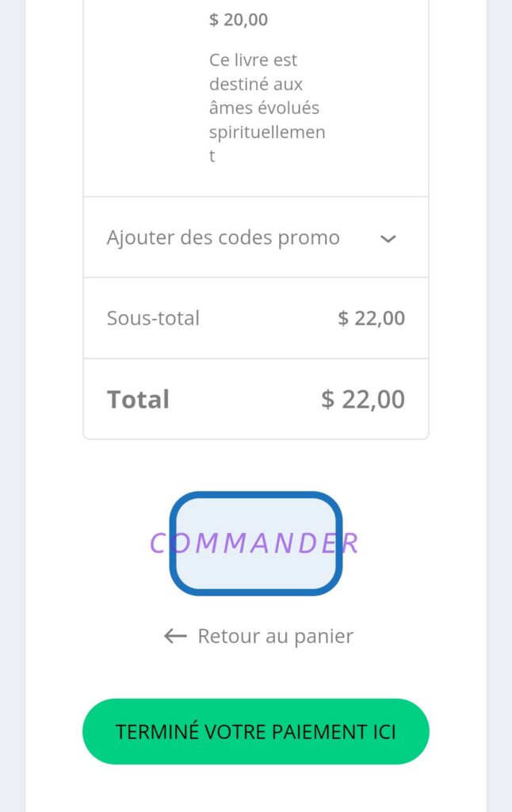Click the bold Total amount $ 22,00
Screen dimensions: 512x812
point(363,399)
